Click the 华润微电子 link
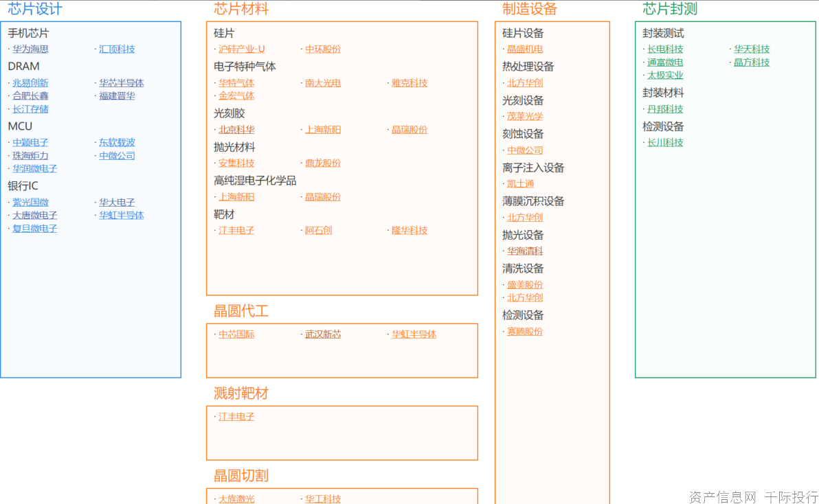This screenshot has height=504, width=819. pyautogui.click(x=34, y=168)
